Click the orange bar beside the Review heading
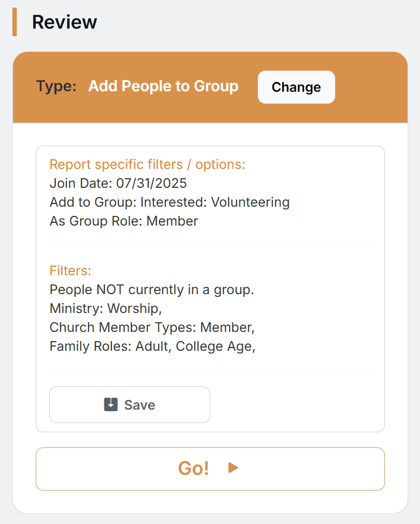The height and width of the screenshot is (524, 420). 15,22
